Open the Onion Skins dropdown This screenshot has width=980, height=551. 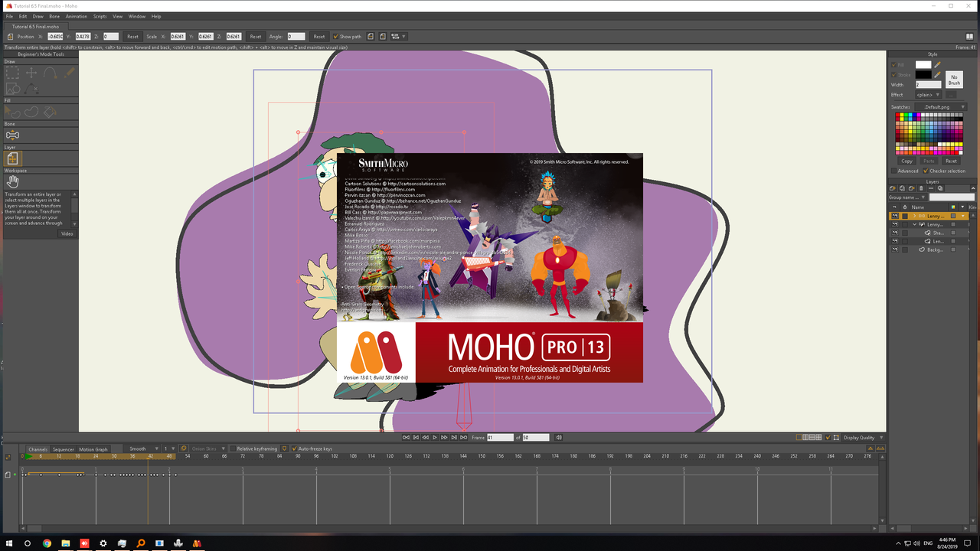point(209,448)
